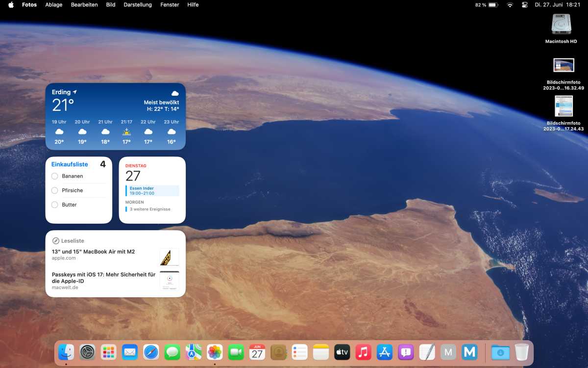Open the Reminders app in the Dock

pos(299,352)
